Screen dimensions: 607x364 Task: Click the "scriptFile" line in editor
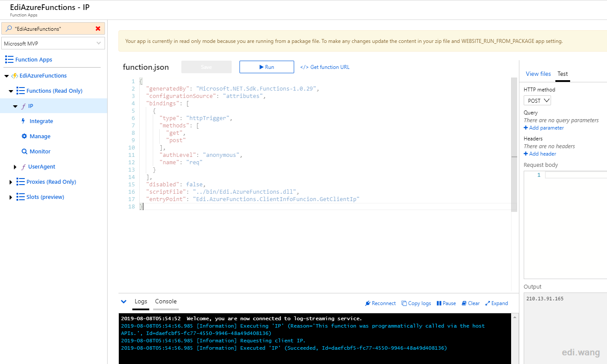click(223, 192)
